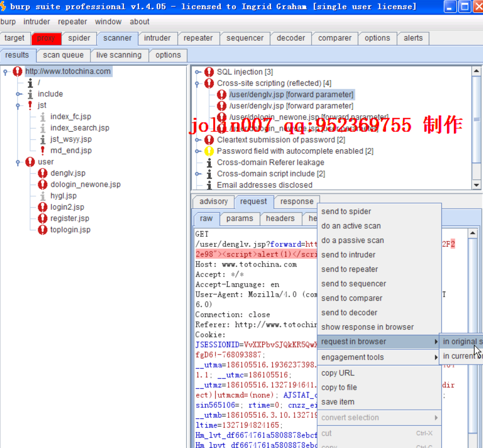Expand the include folder node
Viewport: 483px width, 448px height.
tap(19, 94)
